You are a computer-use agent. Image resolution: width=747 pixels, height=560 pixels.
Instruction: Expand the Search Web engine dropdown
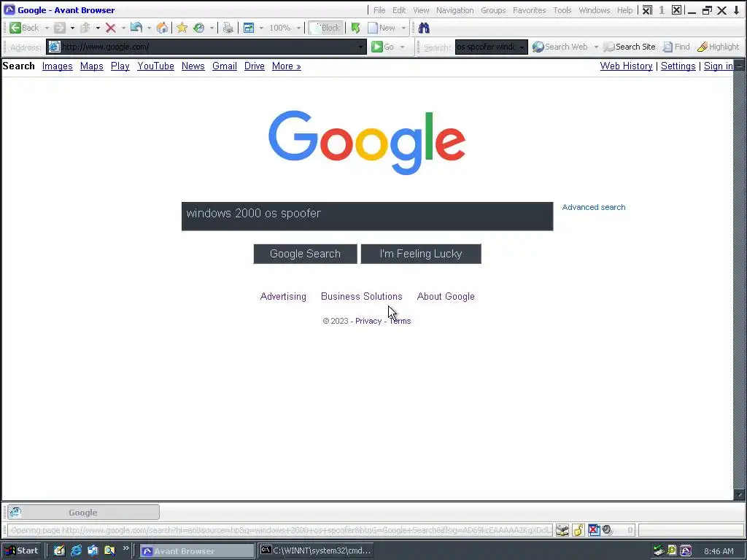(x=596, y=47)
